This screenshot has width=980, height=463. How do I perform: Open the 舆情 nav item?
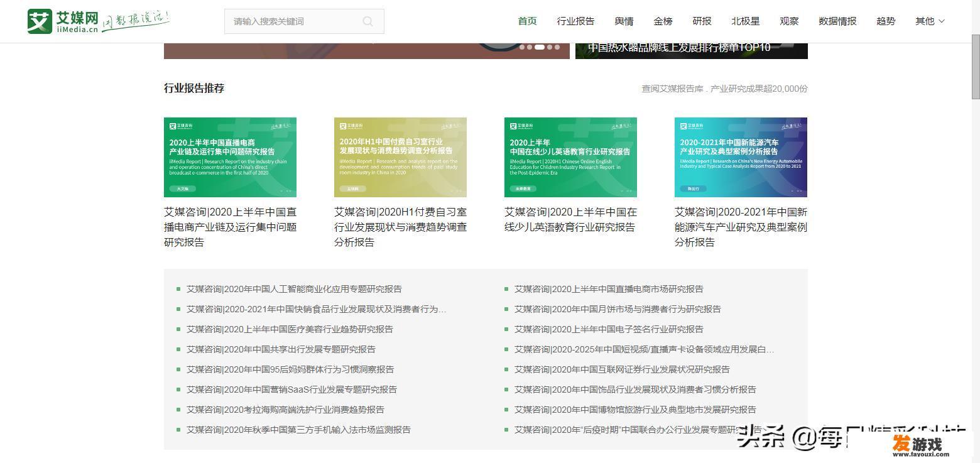[x=624, y=21]
